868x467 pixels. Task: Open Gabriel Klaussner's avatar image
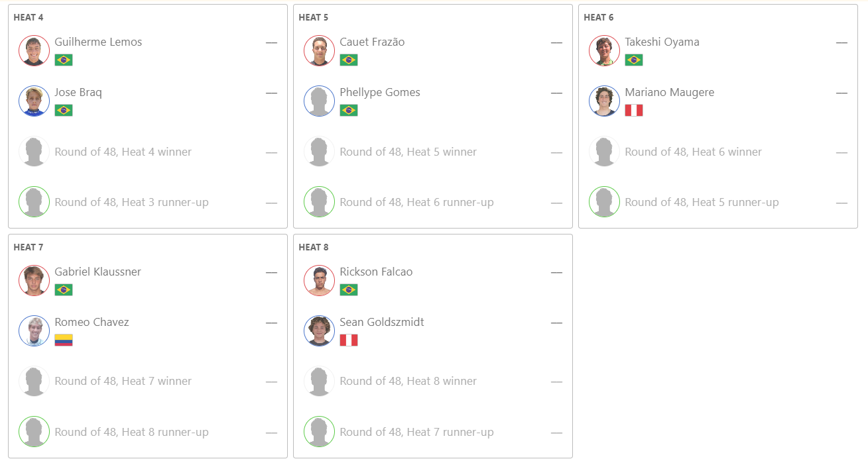pos(34,280)
